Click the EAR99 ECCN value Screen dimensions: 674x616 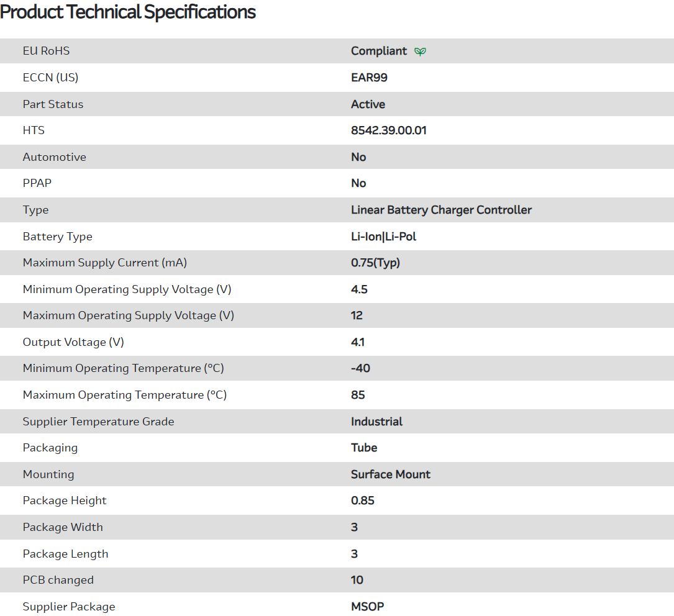pyautogui.click(x=369, y=78)
